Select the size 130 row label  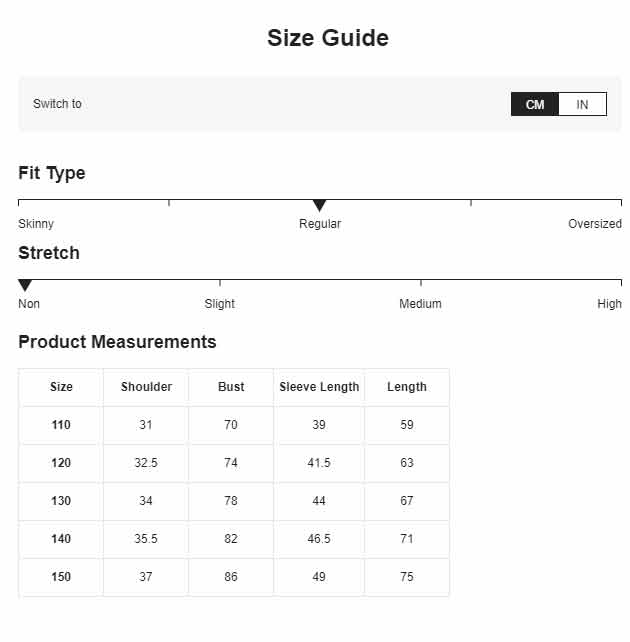pos(61,500)
